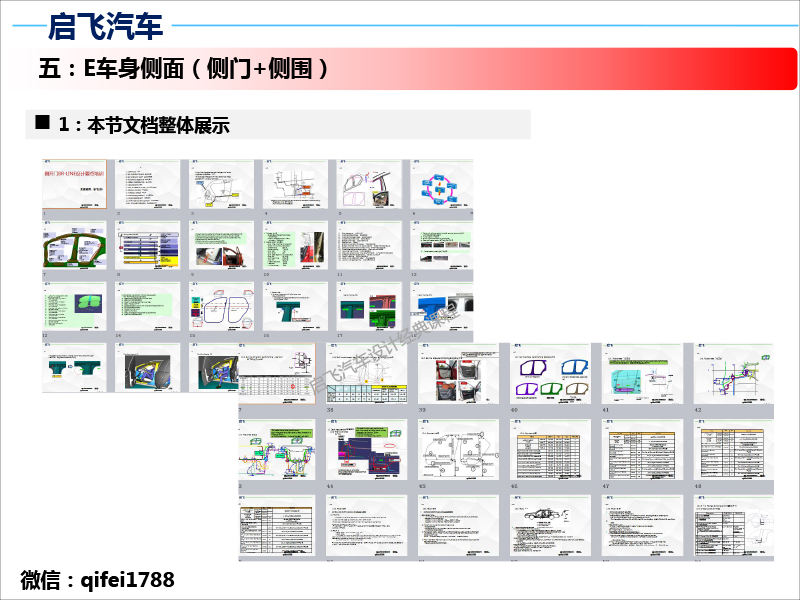Screen dimensions: 800x600
Task: Open slide 9 thumbnail with open red car door
Action: pos(221,245)
